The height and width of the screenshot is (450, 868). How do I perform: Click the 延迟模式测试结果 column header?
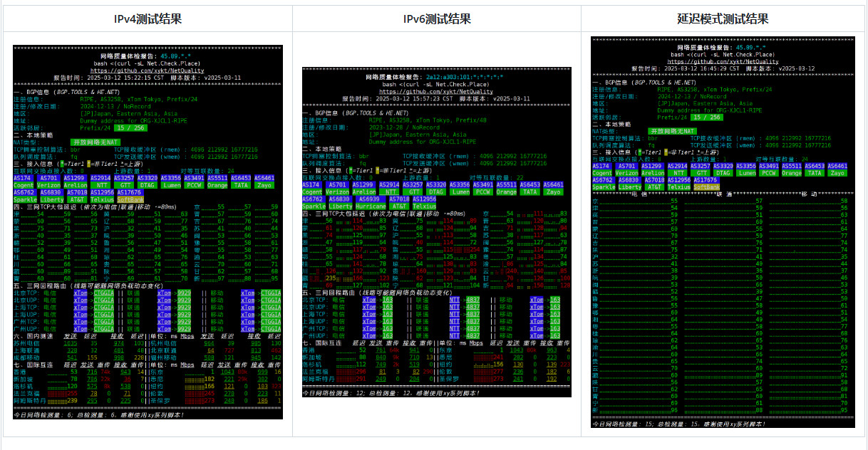click(x=723, y=19)
